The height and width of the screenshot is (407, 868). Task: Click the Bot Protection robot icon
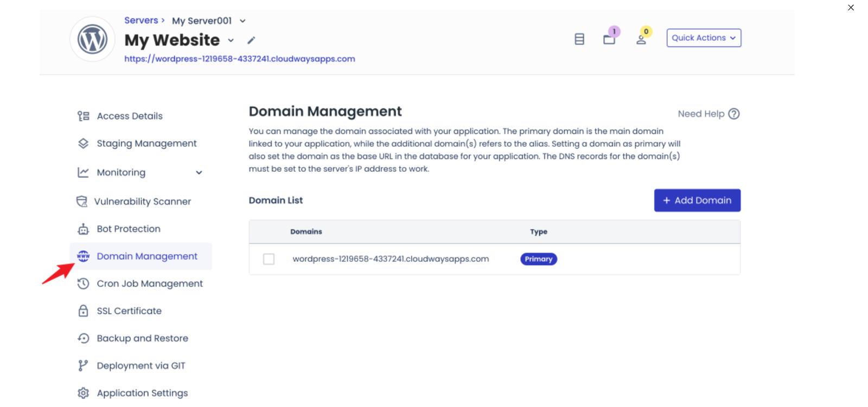click(x=83, y=229)
